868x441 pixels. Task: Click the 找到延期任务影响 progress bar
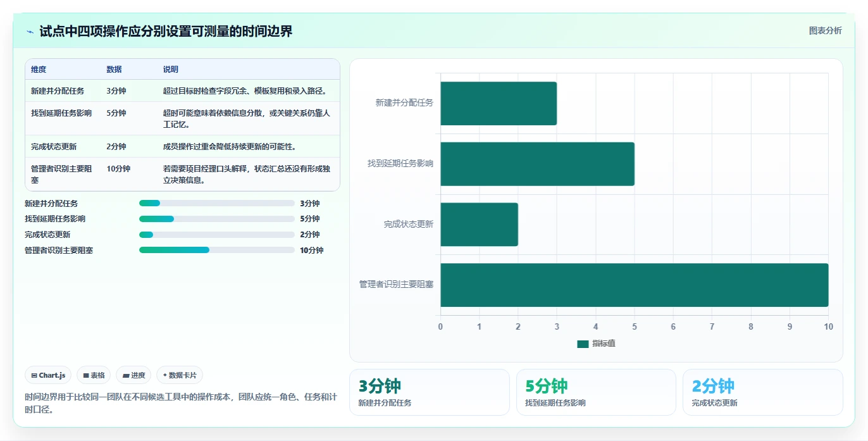coord(217,219)
